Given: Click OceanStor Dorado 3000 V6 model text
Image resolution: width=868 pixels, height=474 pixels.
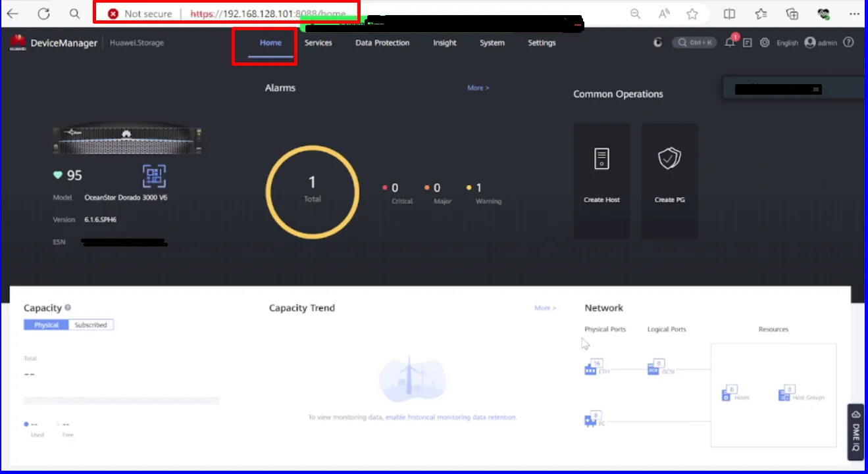Looking at the screenshot, I should point(126,197).
